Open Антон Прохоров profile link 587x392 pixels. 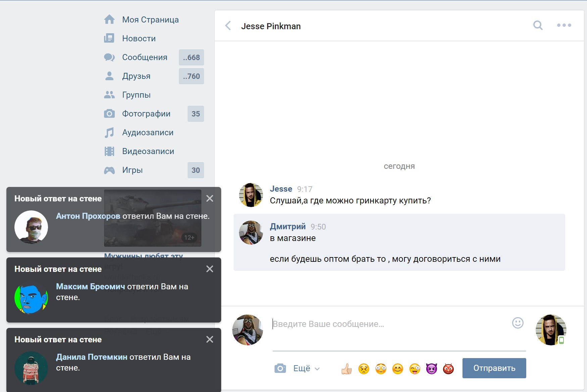click(x=88, y=216)
